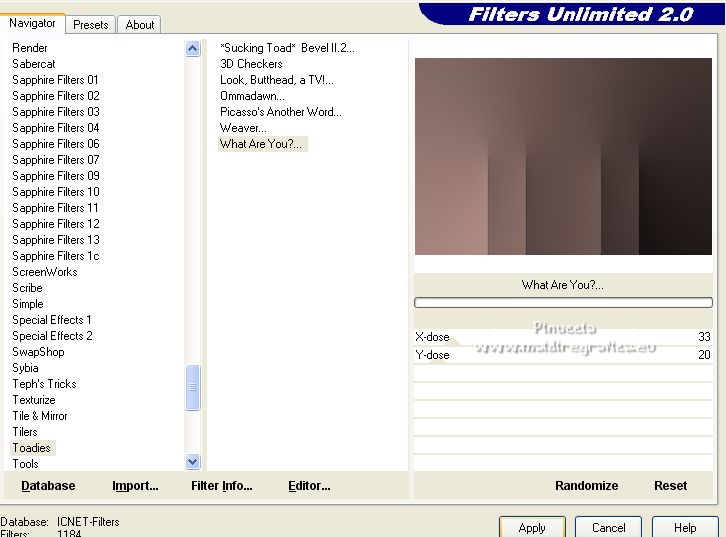This screenshot has width=726, height=537.
Task: Apply the selected filter
Action: pyautogui.click(x=532, y=527)
